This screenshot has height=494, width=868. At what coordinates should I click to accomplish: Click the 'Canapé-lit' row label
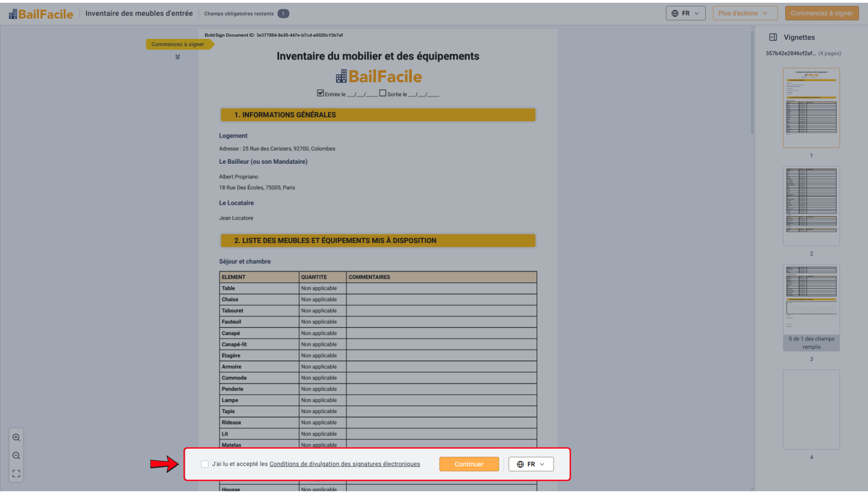pos(234,344)
